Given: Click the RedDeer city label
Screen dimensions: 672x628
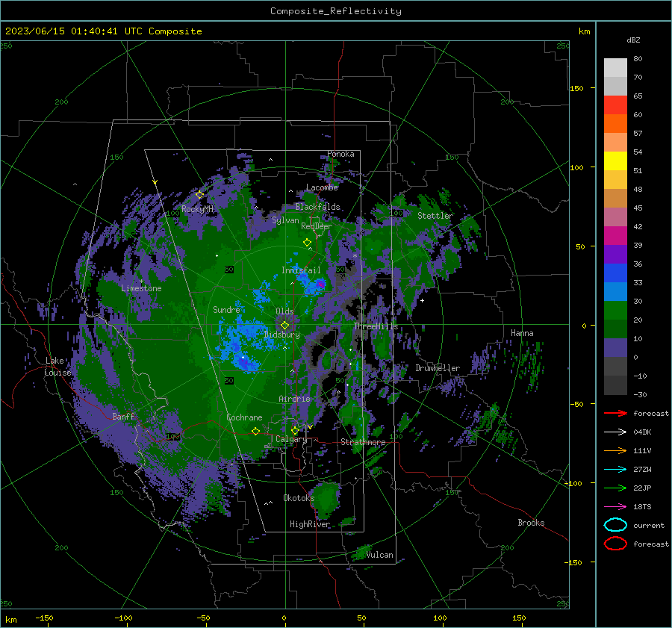Looking at the screenshot, I should 317,226.
